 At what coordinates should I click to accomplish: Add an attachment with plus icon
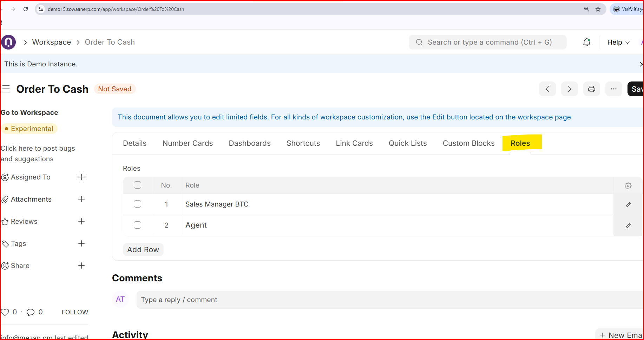coord(81,199)
